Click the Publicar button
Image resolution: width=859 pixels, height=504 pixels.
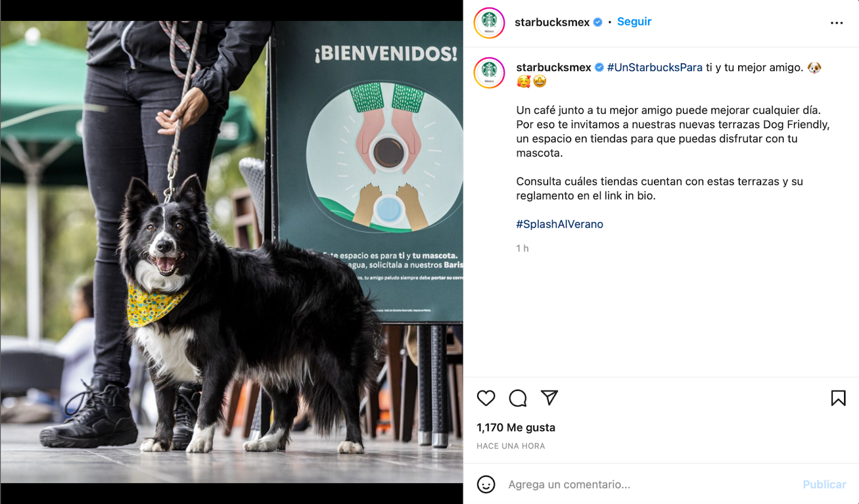click(x=824, y=485)
